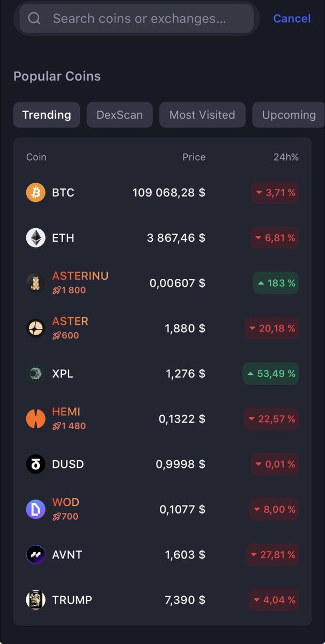This screenshot has width=325, height=644.
Task: Show the Upcoming tab
Action: pos(289,115)
